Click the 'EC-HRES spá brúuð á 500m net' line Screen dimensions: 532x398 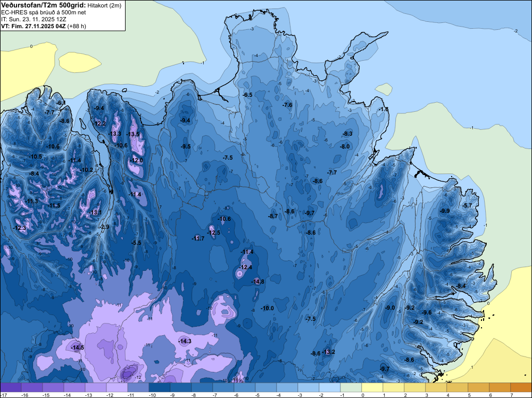pyautogui.click(x=44, y=12)
